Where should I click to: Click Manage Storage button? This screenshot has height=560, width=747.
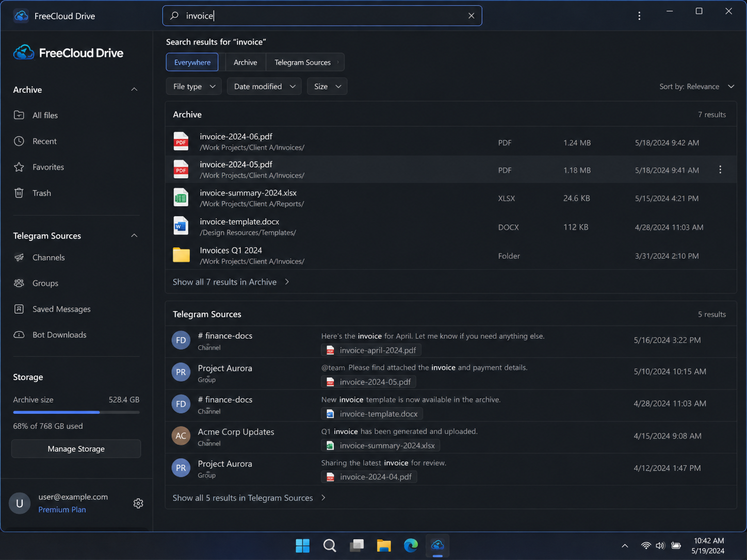point(76,449)
